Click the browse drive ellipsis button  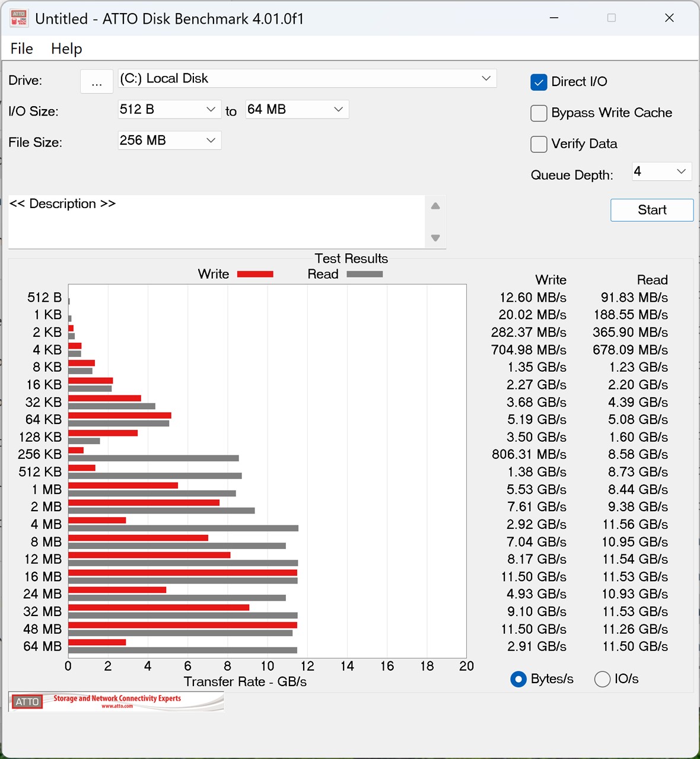coord(97,82)
